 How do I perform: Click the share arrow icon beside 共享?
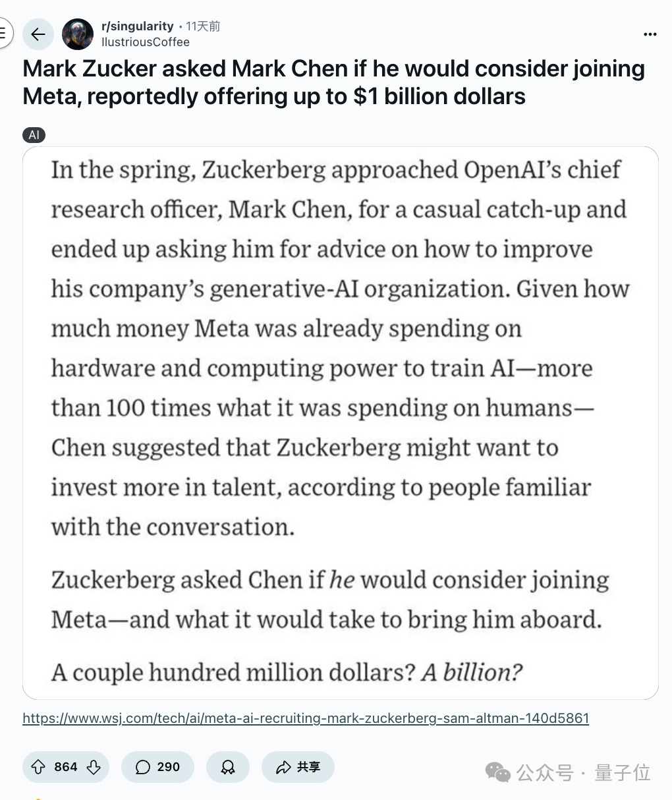pos(283,767)
